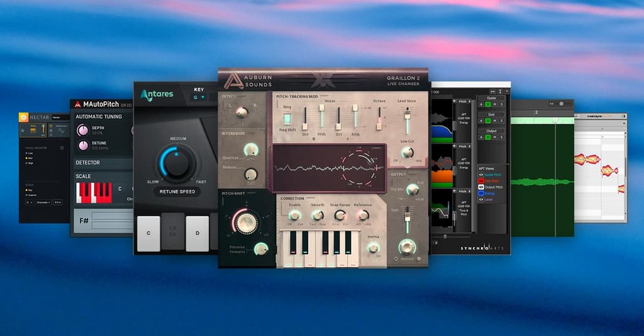644x336 pixels.
Task: Click the large Pitch-Shift knob in Graillon
Action: click(246, 222)
